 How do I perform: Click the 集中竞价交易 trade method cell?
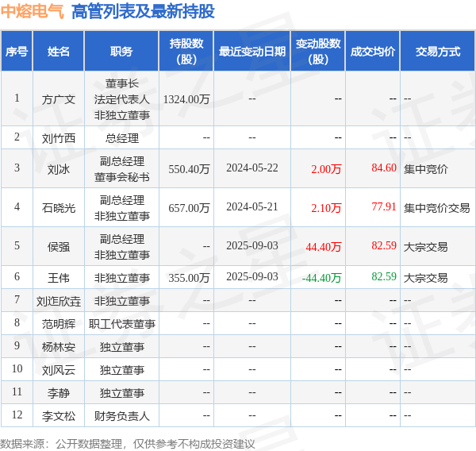436,208
